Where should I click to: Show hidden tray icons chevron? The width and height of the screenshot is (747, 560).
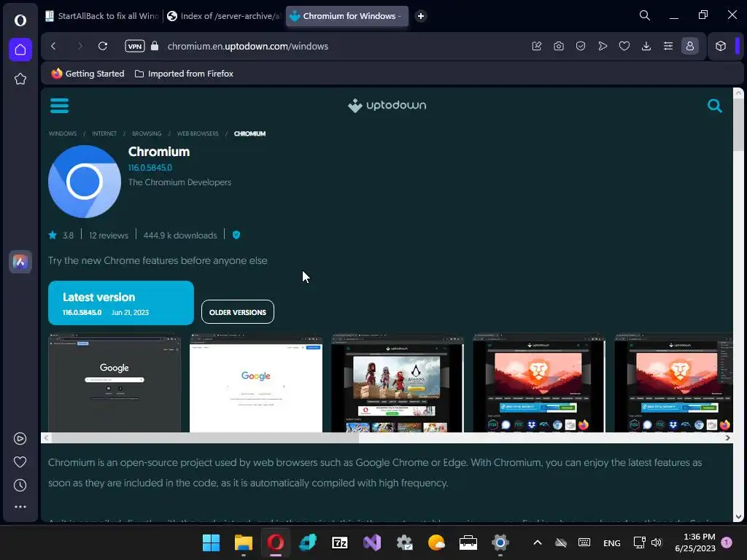538,542
